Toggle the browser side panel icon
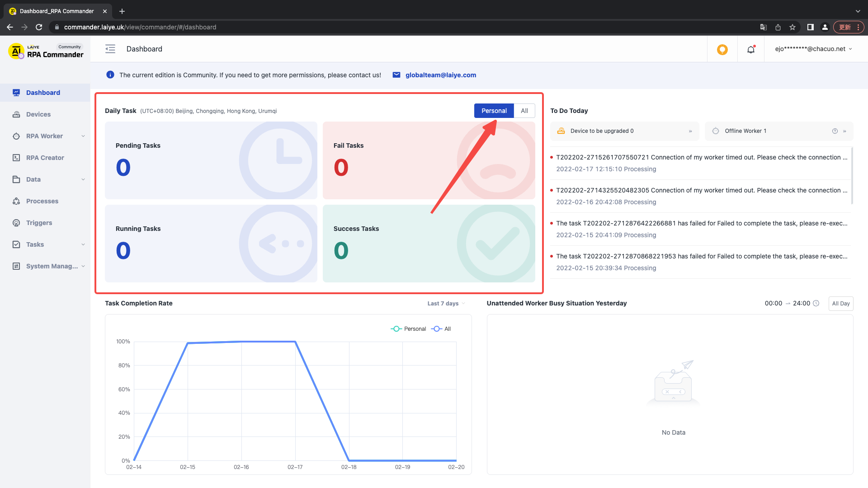 coord(811,27)
